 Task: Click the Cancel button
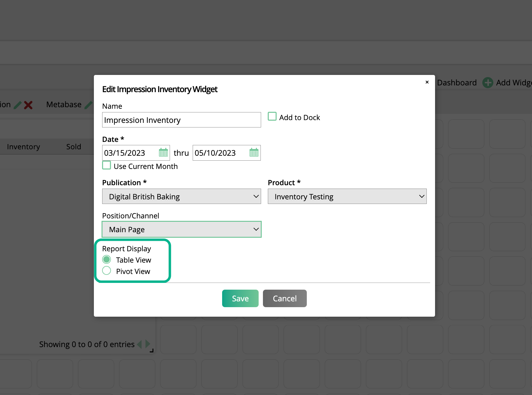click(x=284, y=298)
